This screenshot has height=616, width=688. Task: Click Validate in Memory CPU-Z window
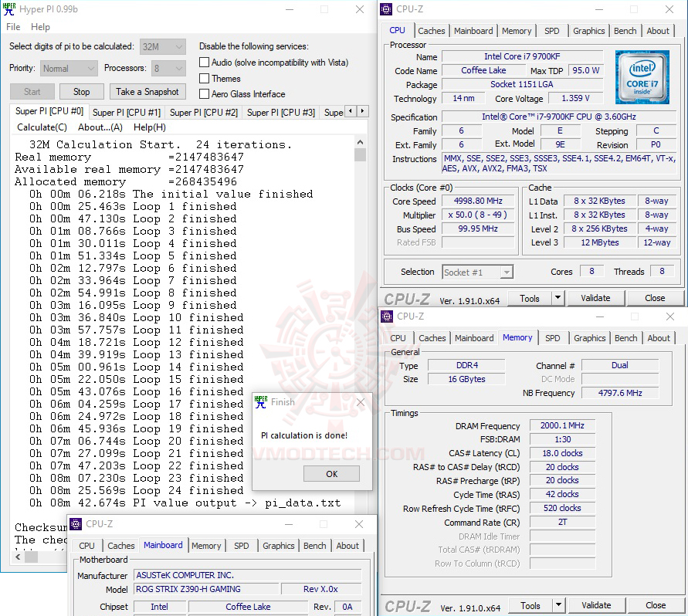pos(596,605)
